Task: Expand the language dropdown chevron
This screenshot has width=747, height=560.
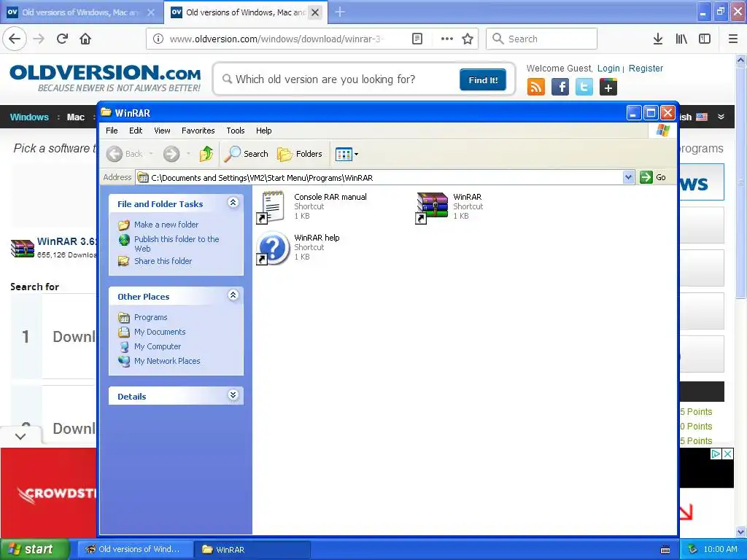Action: tap(721, 117)
